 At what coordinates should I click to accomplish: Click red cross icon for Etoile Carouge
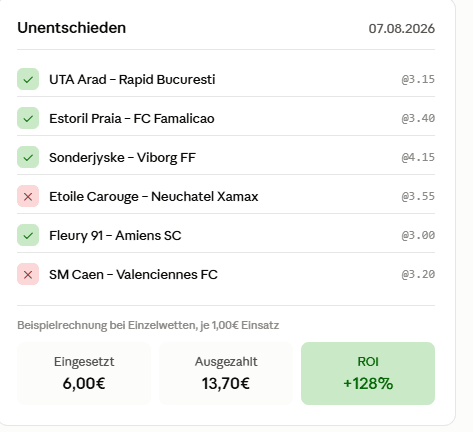28,196
